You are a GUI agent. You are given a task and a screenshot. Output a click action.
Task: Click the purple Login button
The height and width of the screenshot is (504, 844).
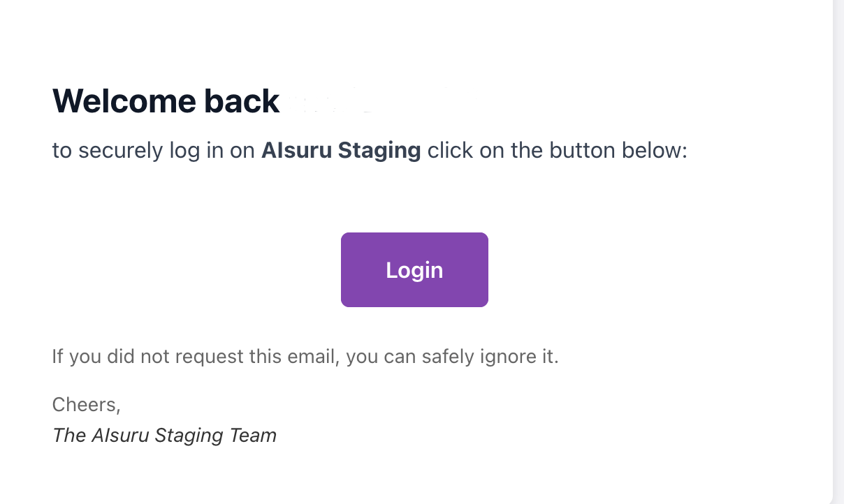pos(414,270)
